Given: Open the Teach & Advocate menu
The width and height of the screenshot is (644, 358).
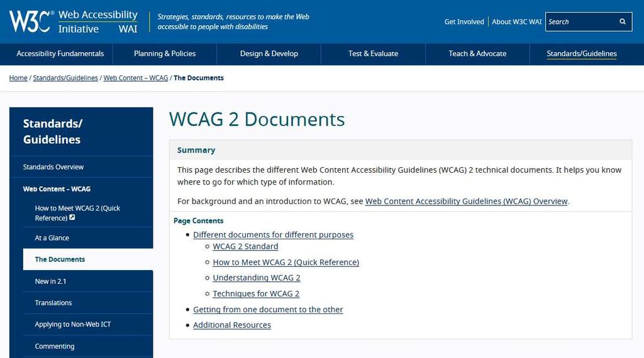Looking at the screenshot, I should (478, 54).
